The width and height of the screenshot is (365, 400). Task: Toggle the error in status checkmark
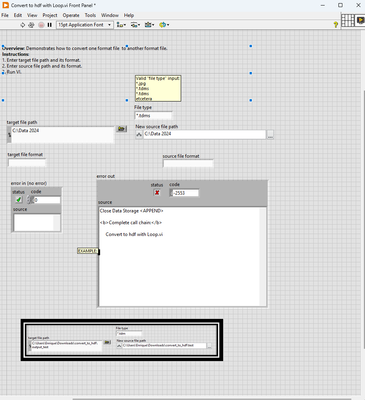(x=19, y=200)
